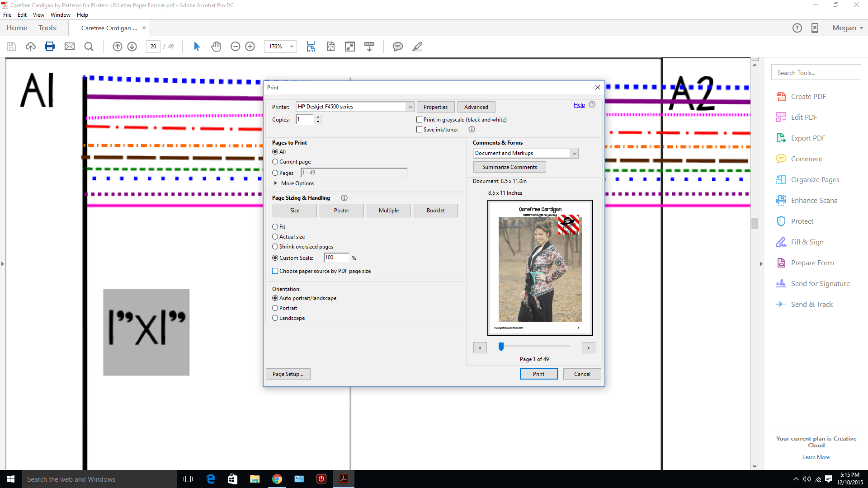Viewport: 868px width, 488px height.
Task: Choose Landscape orientation option
Action: tap(275, 318)
